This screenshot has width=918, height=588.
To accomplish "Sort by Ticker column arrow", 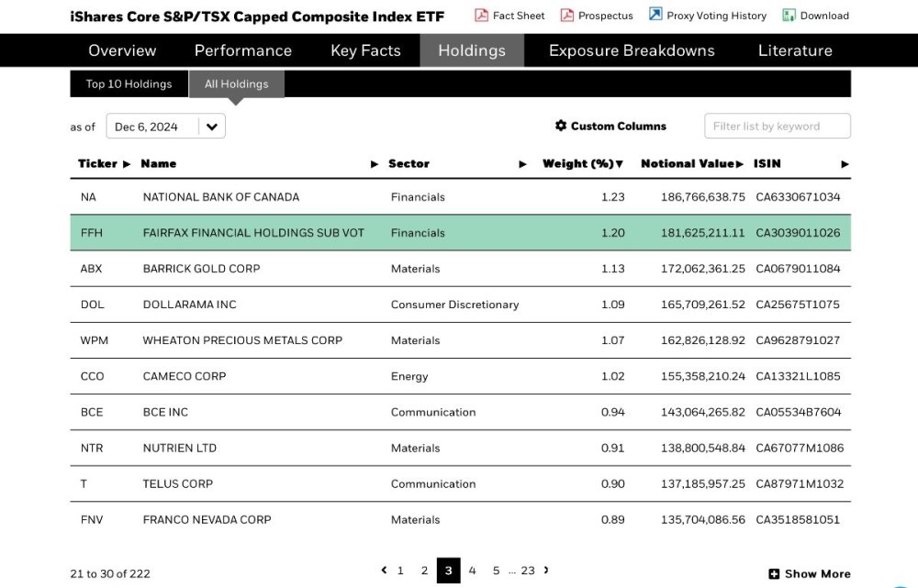I will pos(127,164).
